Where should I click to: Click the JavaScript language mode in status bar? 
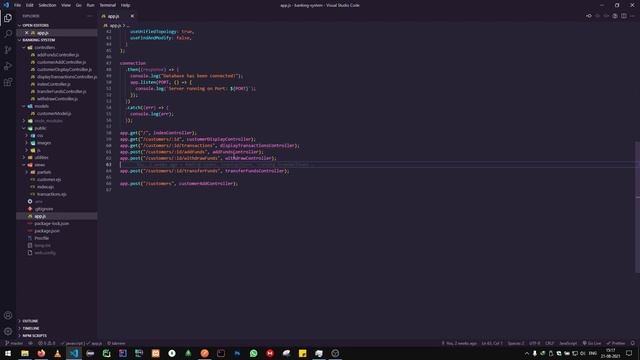tap(568, 343)
